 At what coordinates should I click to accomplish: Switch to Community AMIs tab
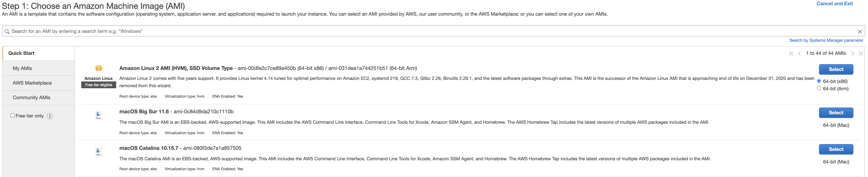(31, 98)
